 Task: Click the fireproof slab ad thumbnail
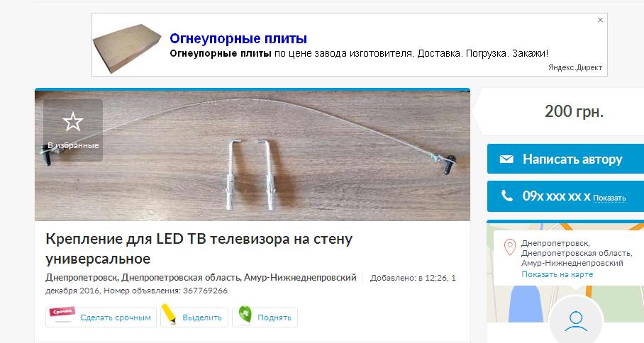[x=127, y=48]
